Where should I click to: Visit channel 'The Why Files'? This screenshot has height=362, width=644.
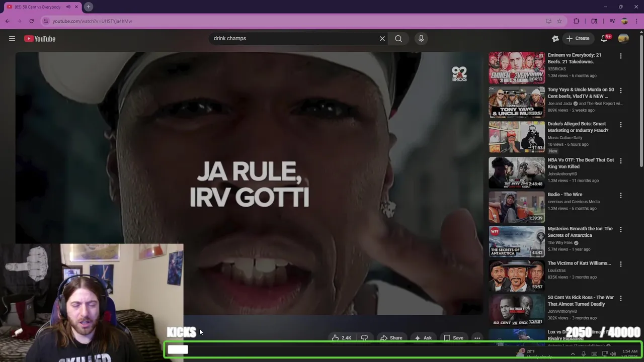[x=560, y=242]
